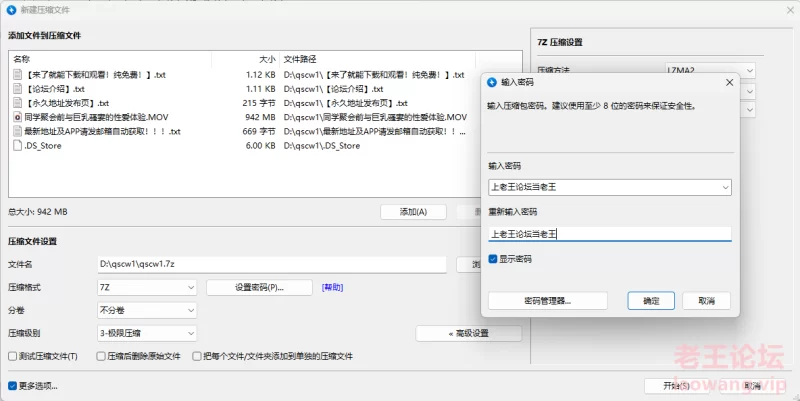Click the app logo in 输入密码 dialog title
This screenshot has height=401, width=800.
[492, 82]
